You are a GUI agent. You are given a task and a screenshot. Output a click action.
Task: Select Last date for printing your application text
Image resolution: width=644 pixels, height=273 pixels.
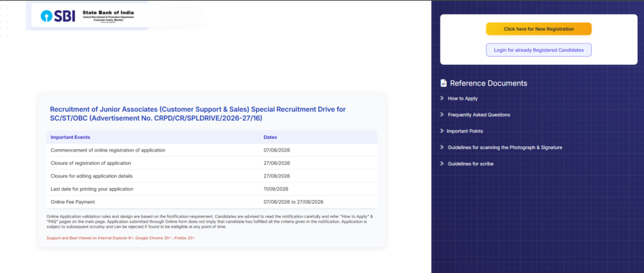tap(92, 189)
